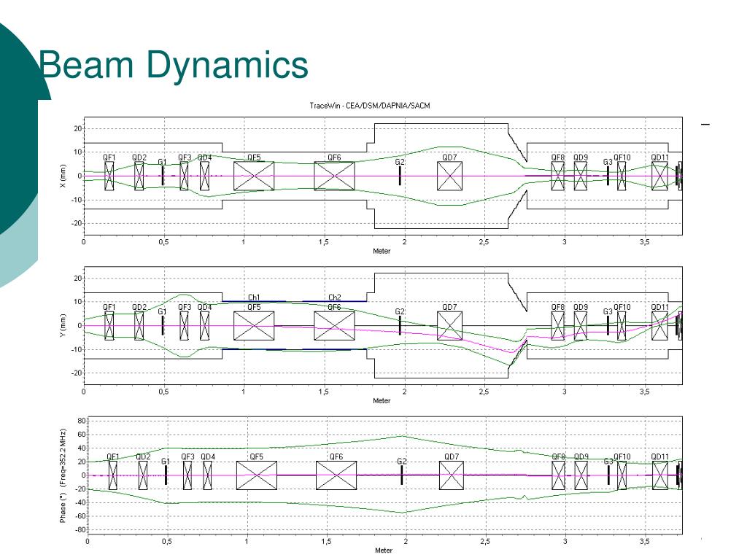747x560 pixels.
Task: Select the QD7 label in X plot
Action: [x=449, y=157]
